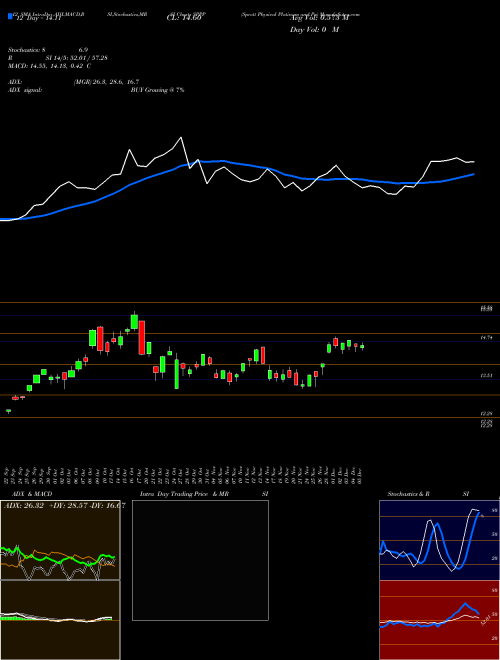Click the 'CL: 14.60' closing price text
This screenshot has width=500, height=660.
[x=185, y=18]
